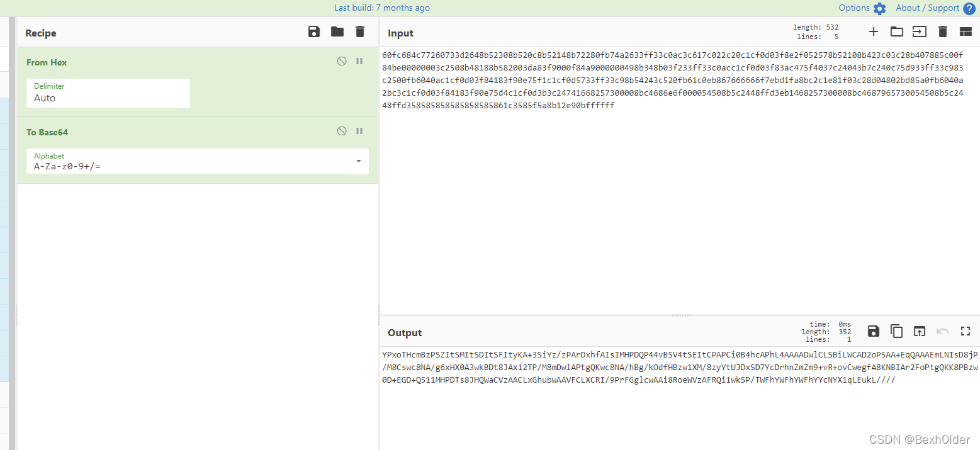Viewport: 980px width, 450px height.
Task: Open the About / Support link
Action: pos(927,8)
